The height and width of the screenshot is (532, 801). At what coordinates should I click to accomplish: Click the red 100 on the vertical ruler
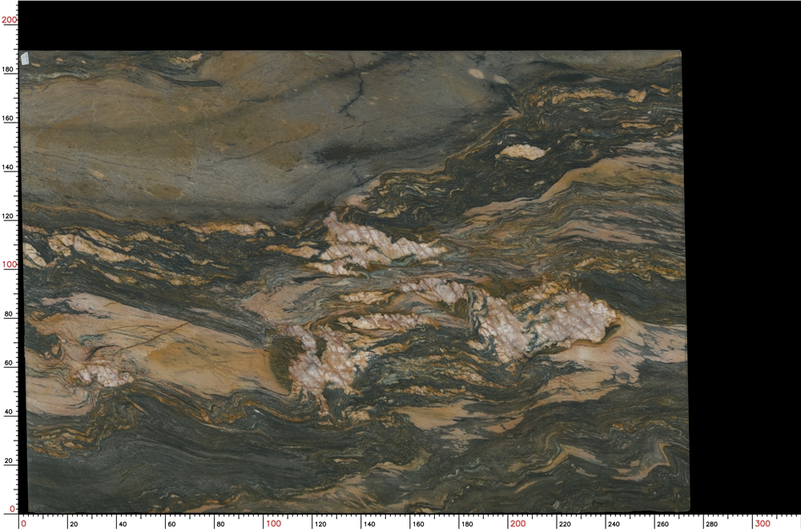(9, 264)
